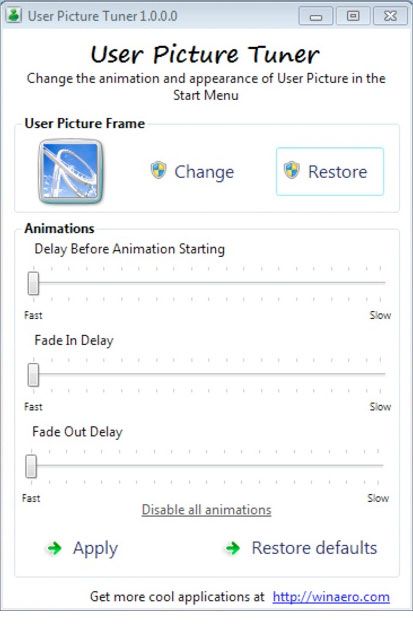Restore defaults for animations
Viewport: 413px width, 635px height.
(301, 548)
